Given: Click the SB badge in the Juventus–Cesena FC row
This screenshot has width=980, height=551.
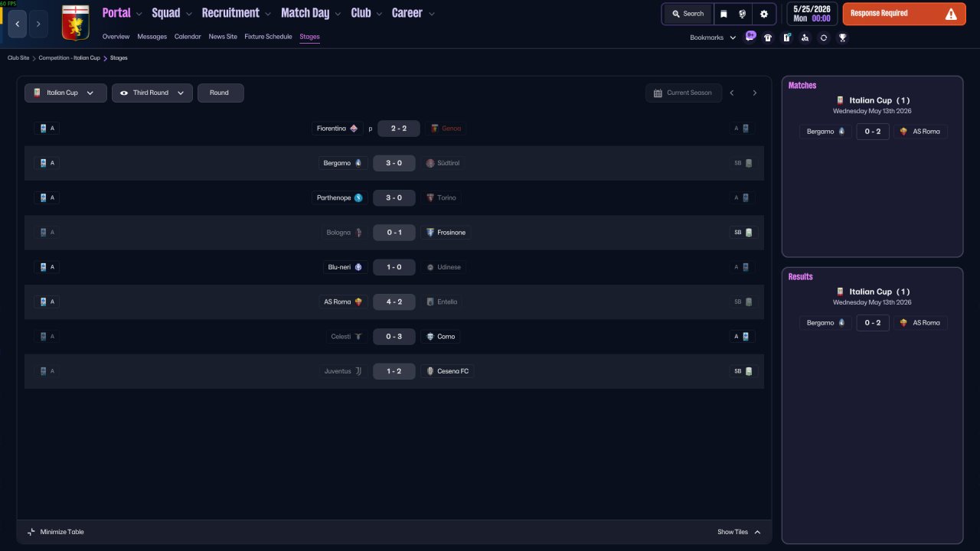Looking at the screenshot, I should pyautogui.click(x=743, y=371).
